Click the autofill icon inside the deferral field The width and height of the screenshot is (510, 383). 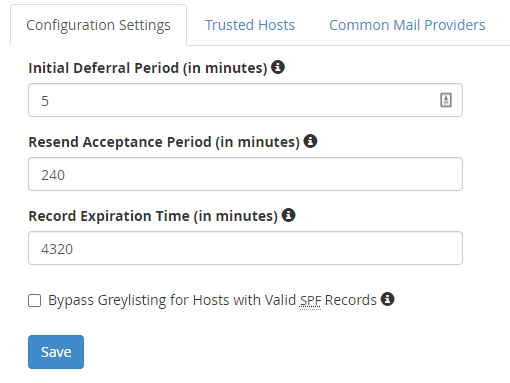pyautogui.click(x=446, y=100)
